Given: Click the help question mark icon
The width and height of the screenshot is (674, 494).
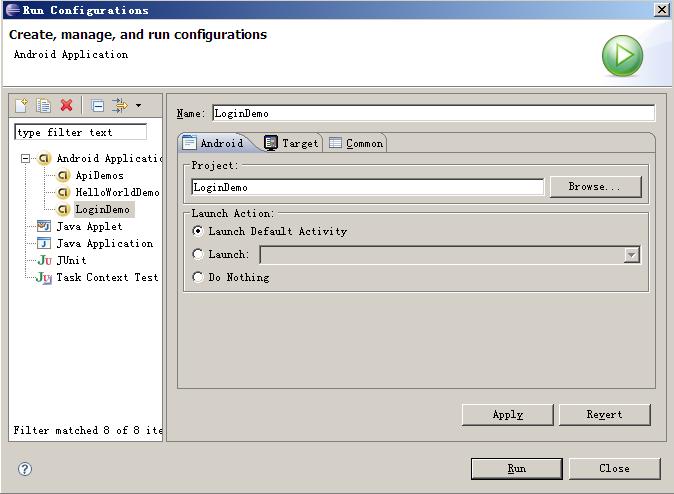Looking at the screenshot, I should 25,469.
